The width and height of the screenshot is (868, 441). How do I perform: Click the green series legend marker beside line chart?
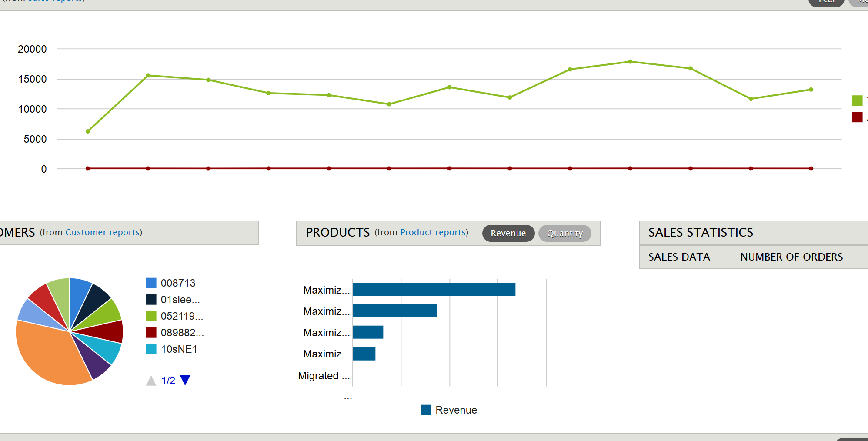[x=857, y=100]
